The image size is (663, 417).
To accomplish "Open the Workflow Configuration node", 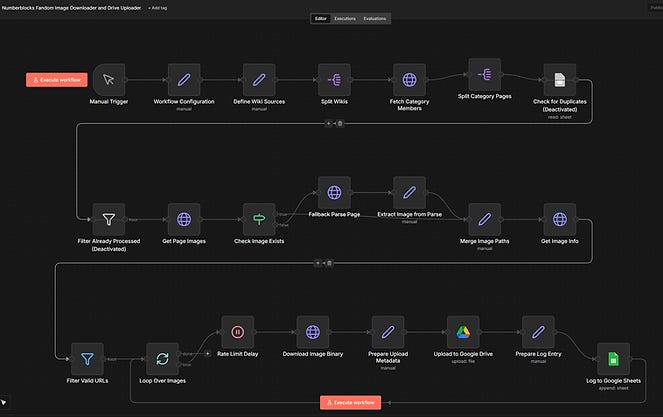I will [184, 80].
